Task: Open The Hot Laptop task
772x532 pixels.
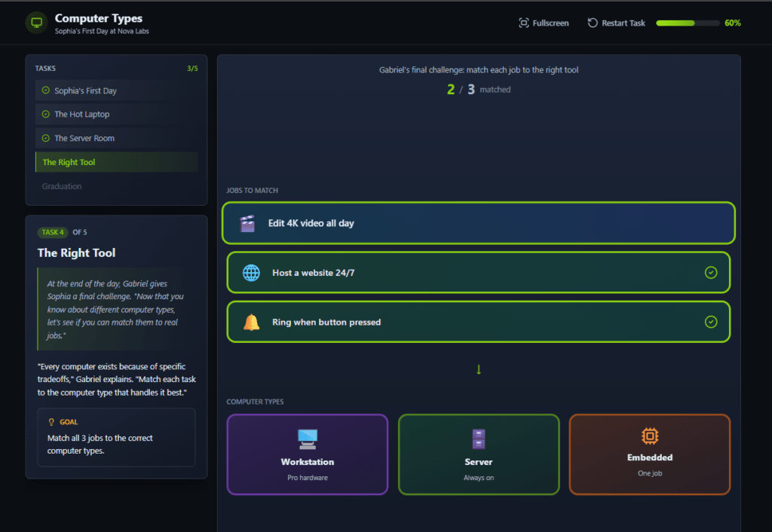Action: point(81,115)
